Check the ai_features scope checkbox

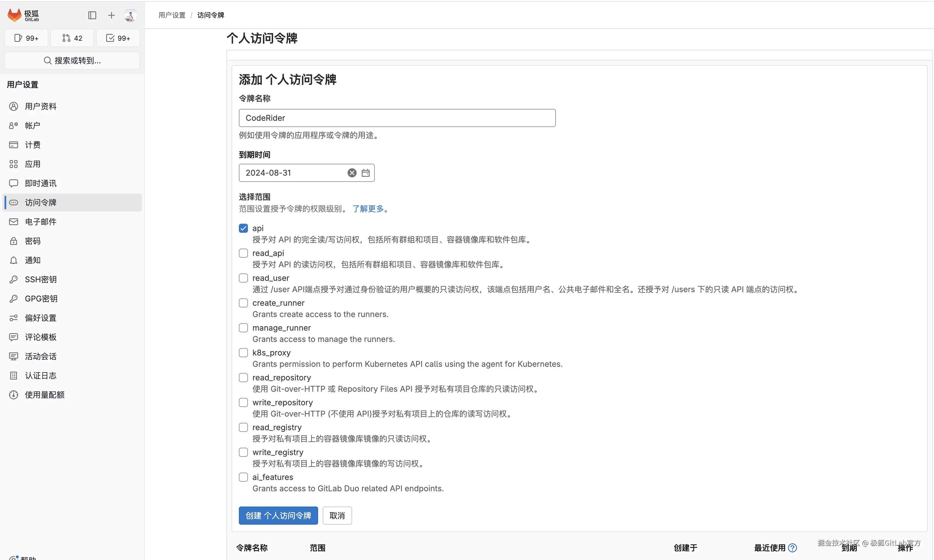click(x=243, y=477)
